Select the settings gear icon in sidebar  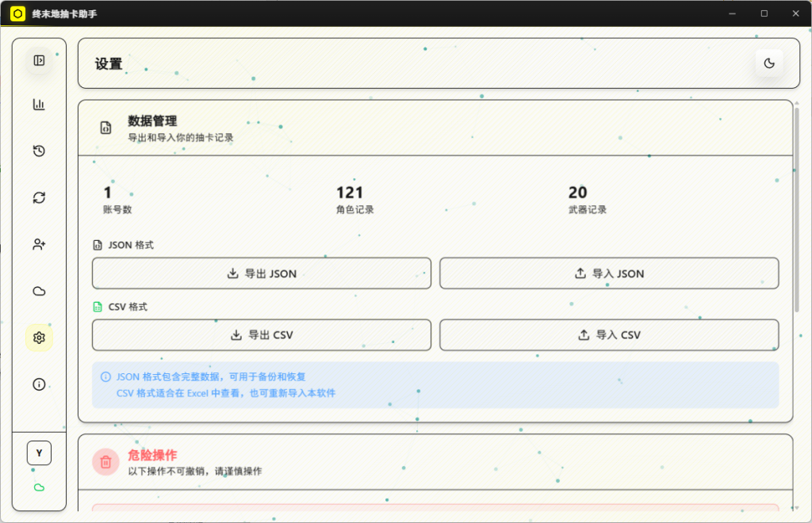pyautogui.click(x=39, y=338)
